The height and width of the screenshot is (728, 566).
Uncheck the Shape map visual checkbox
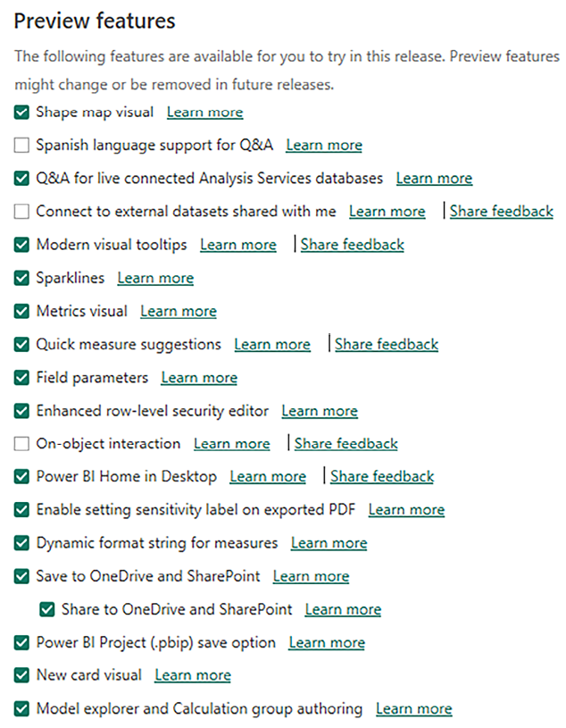22,113
